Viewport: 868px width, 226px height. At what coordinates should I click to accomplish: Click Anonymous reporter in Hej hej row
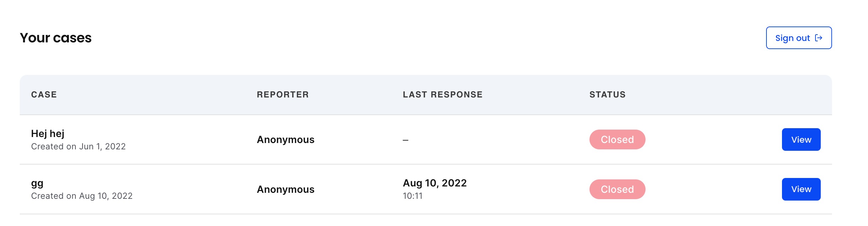point(286,139)
